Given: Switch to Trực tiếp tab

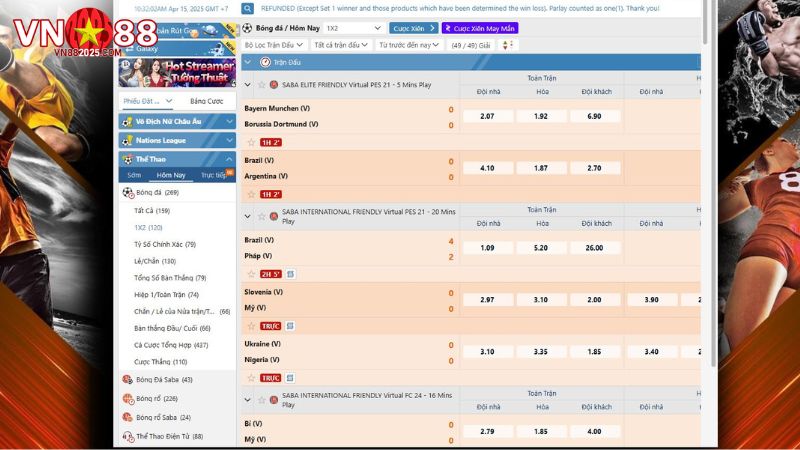Looking at the screenshot, I should click(213, 175).
